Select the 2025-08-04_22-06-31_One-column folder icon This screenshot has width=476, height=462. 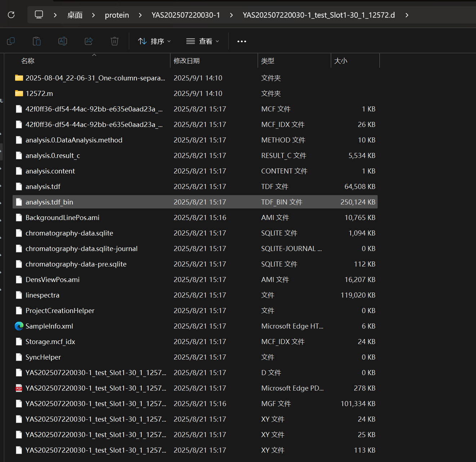click(19, 78)
